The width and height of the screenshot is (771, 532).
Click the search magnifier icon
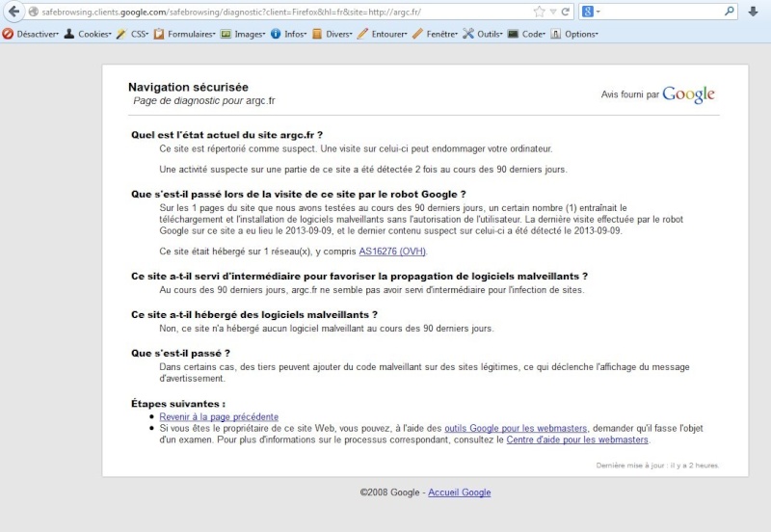pos(730,11)
